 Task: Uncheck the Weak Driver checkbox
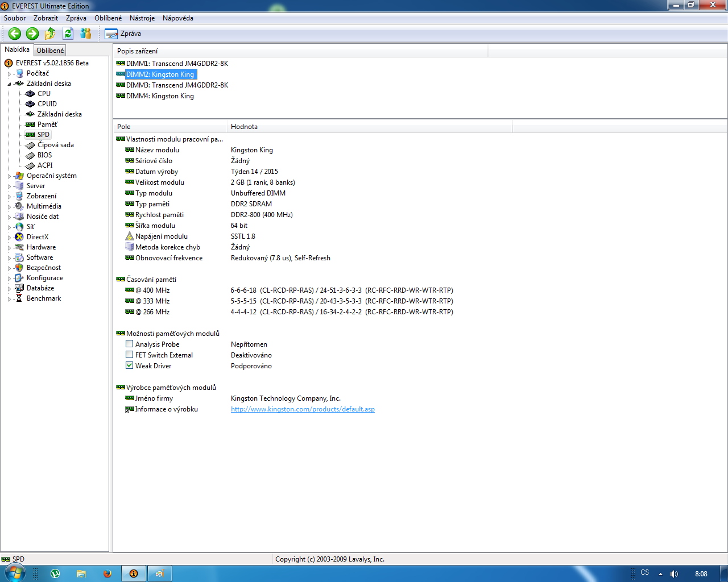tap(129, 365)
